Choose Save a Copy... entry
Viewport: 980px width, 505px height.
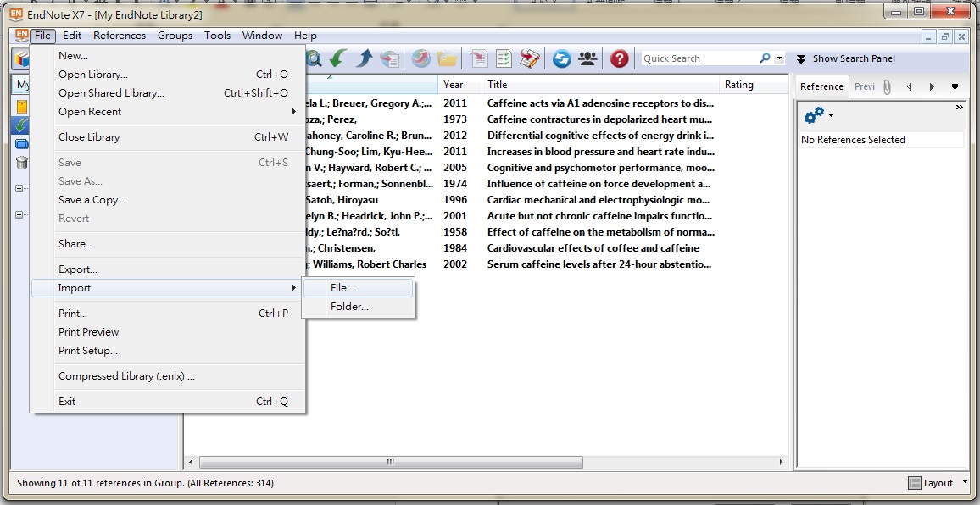169,200
